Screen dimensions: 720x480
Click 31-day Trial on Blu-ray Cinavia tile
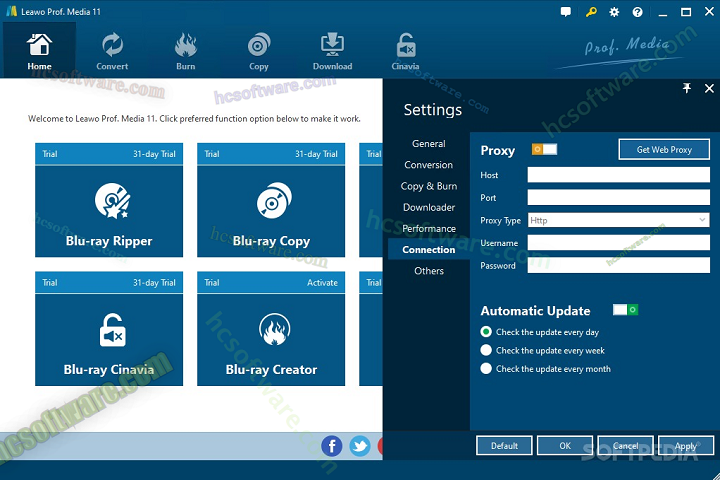(154, 282)
